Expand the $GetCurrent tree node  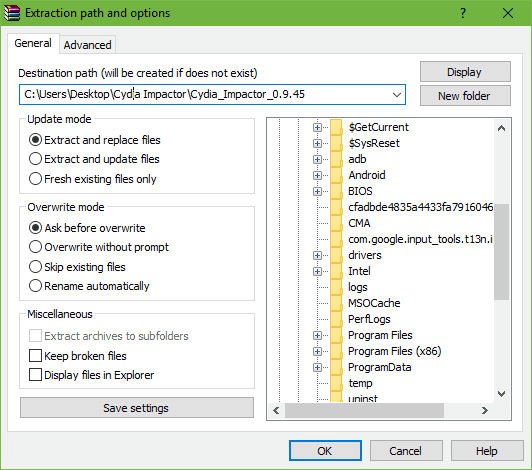click(317, 127)
